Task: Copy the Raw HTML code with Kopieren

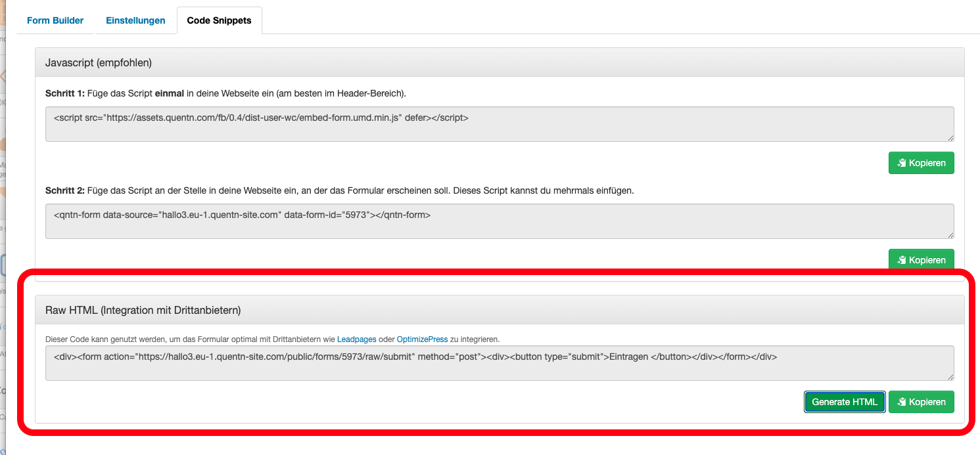Action: click(x=921, y=402)
